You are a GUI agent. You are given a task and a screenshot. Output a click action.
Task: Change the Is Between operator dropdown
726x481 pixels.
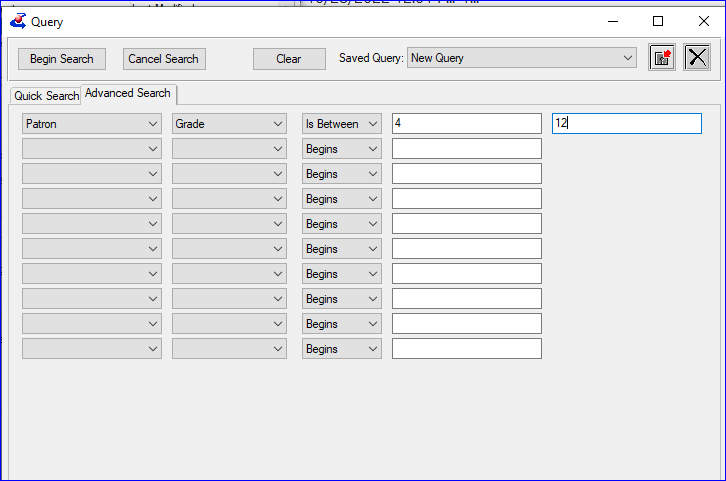coord(372,124)
